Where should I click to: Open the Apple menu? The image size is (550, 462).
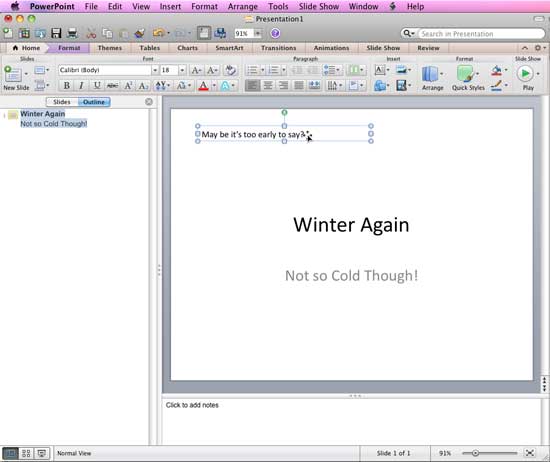[x=15, y=6]
